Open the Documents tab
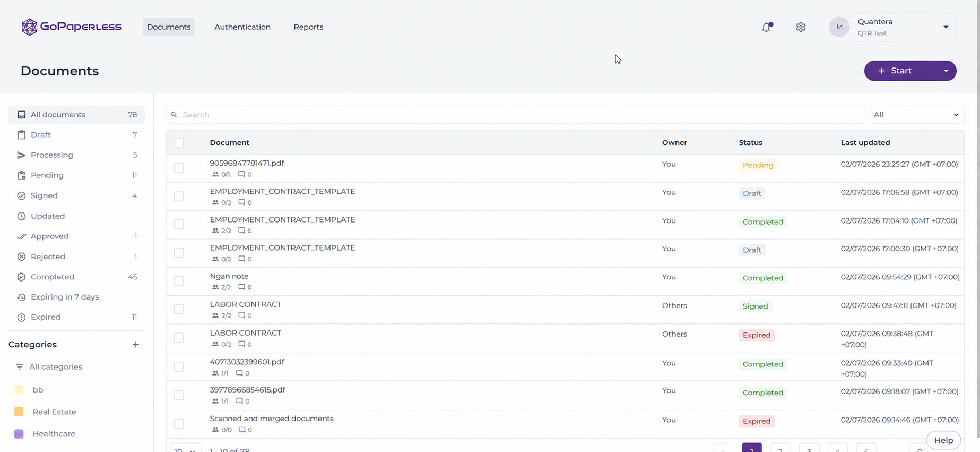 (x=169, y=27)
